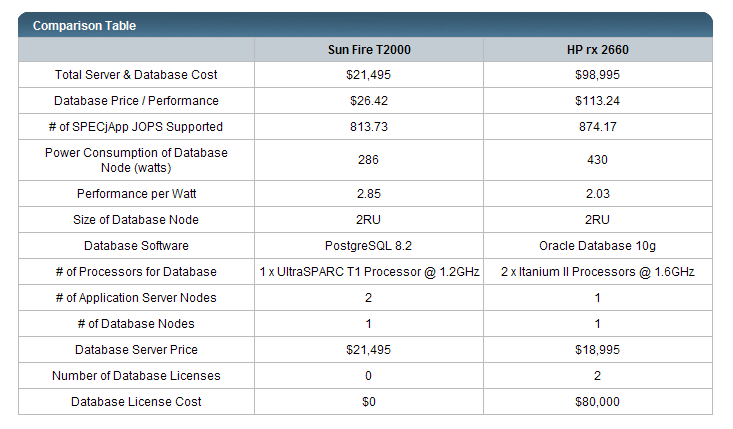Select the 813.73 JOPS value
Viewport: 733px width, 429px height.
pos(369,127)
